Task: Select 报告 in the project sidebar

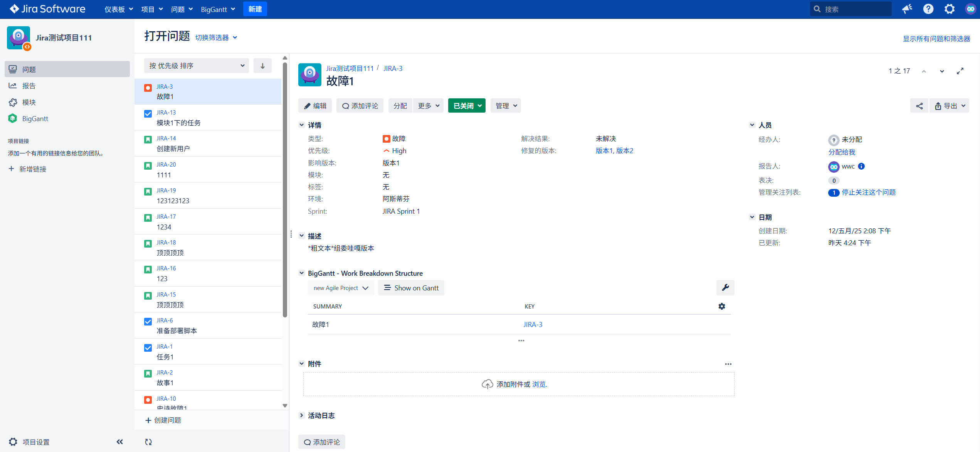Action: tap(29, 86)
